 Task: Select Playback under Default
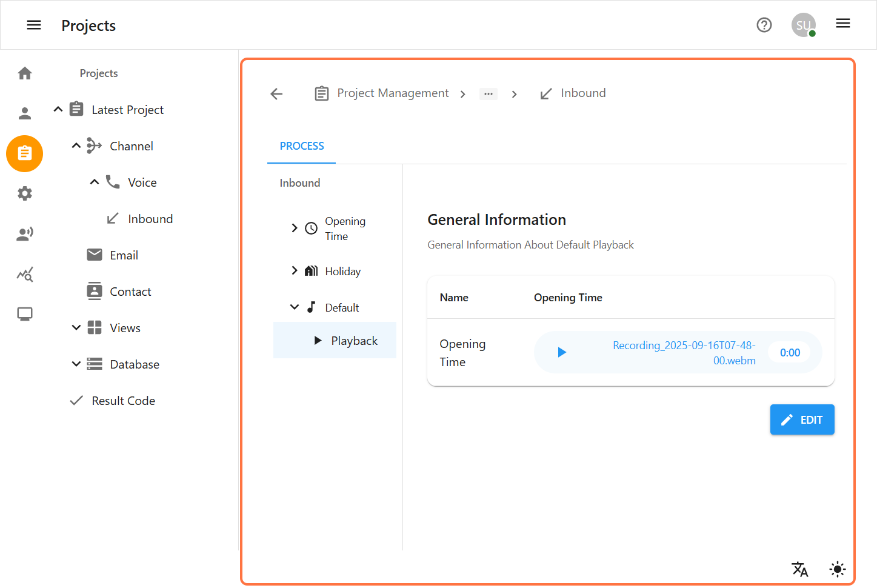pos(354,341)
